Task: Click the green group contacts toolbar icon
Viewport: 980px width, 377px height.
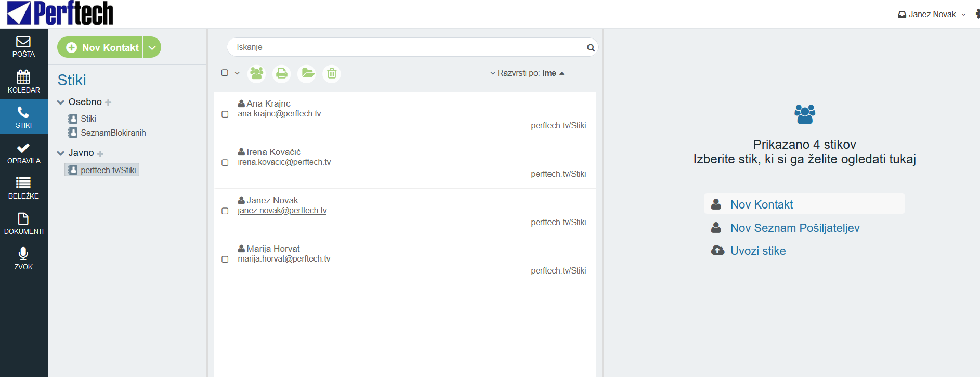Action: click(257, 73)
